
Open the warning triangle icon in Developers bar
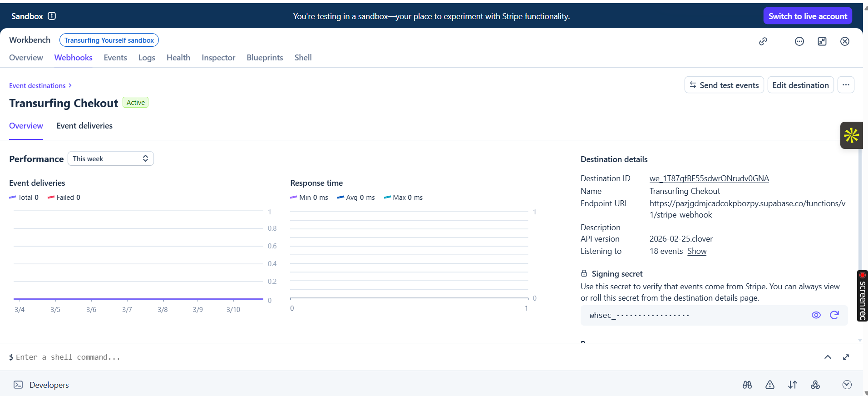click(x=770, y=385)
